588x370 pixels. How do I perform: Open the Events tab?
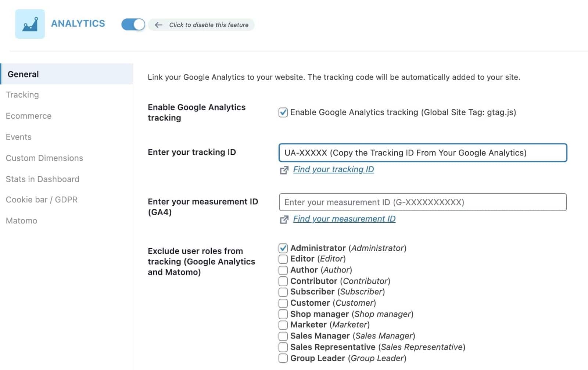coord(19,137)
